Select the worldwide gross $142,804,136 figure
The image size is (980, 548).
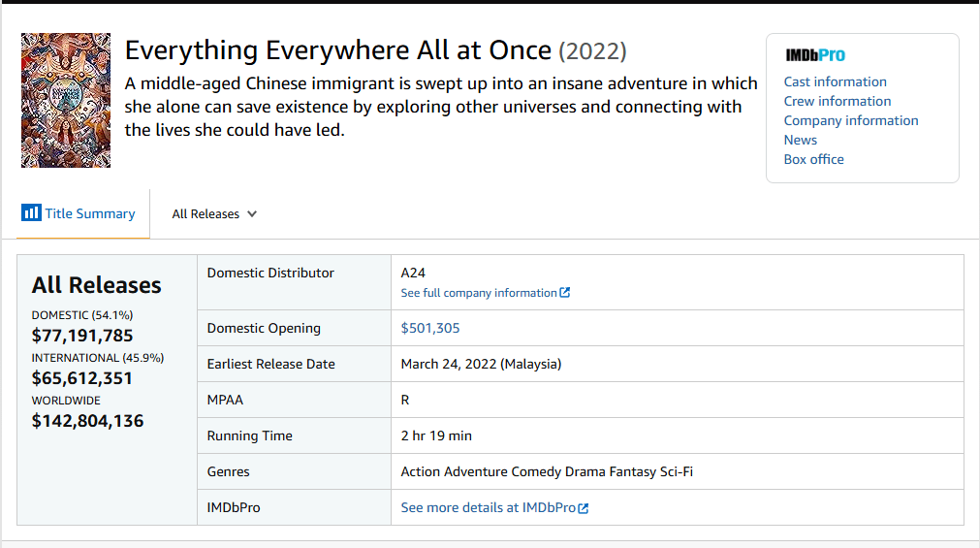click(87, 421)
